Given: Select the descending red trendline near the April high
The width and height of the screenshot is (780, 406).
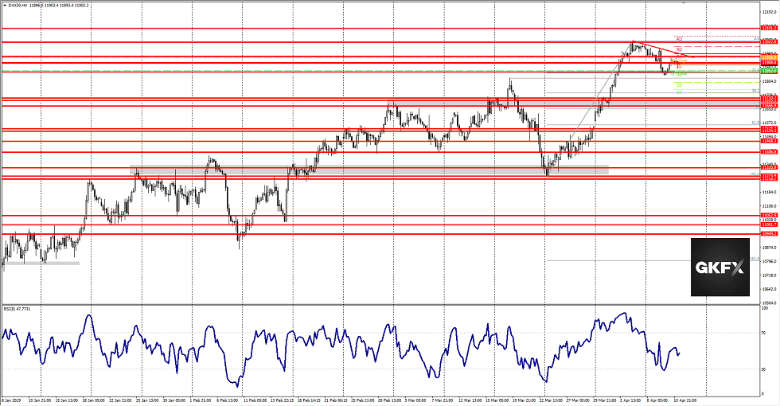Looking at the screenshot, I should [662, 49].
